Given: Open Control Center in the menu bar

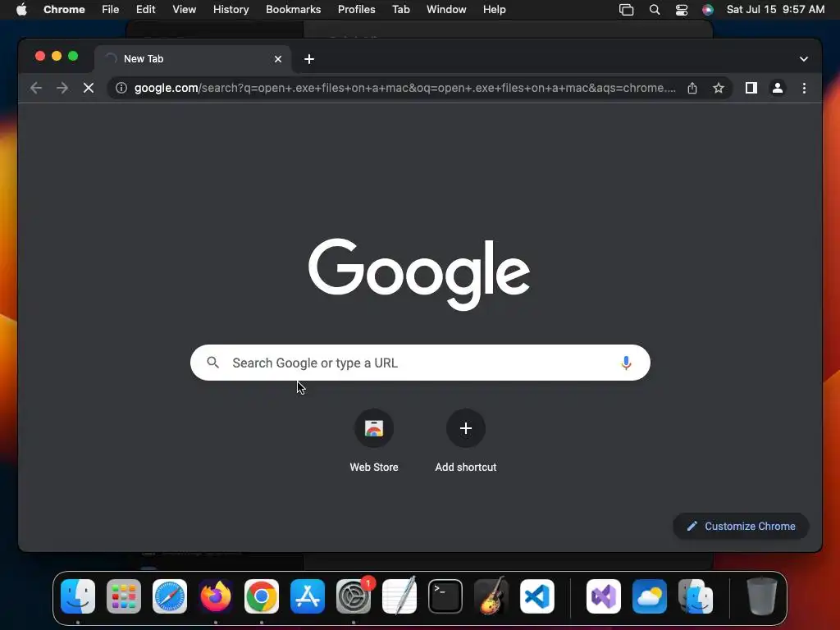Looking at the screenshot, I should click(x=682, y=10).
